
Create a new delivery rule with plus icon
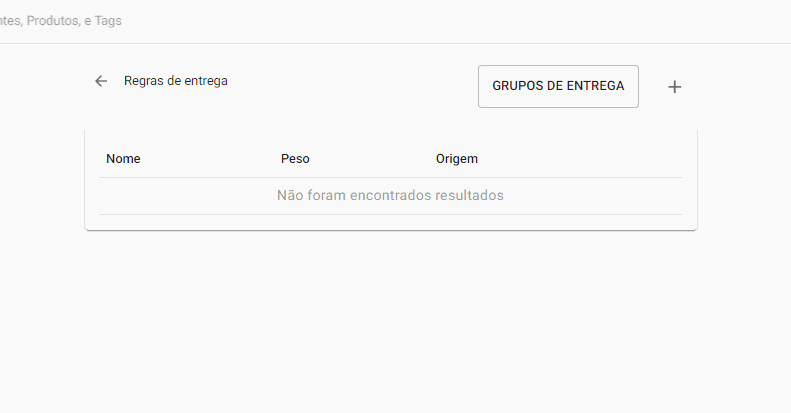tap(675, 87)
